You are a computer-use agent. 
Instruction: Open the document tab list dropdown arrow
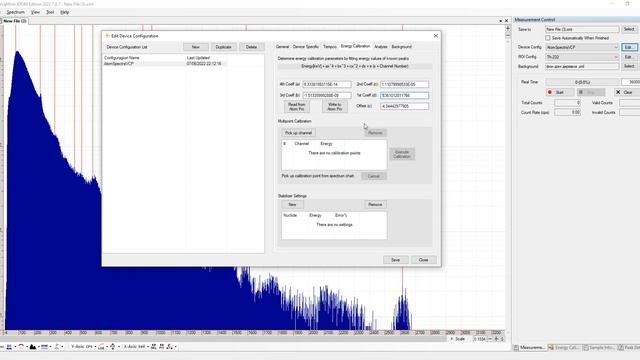click(500, 21)
